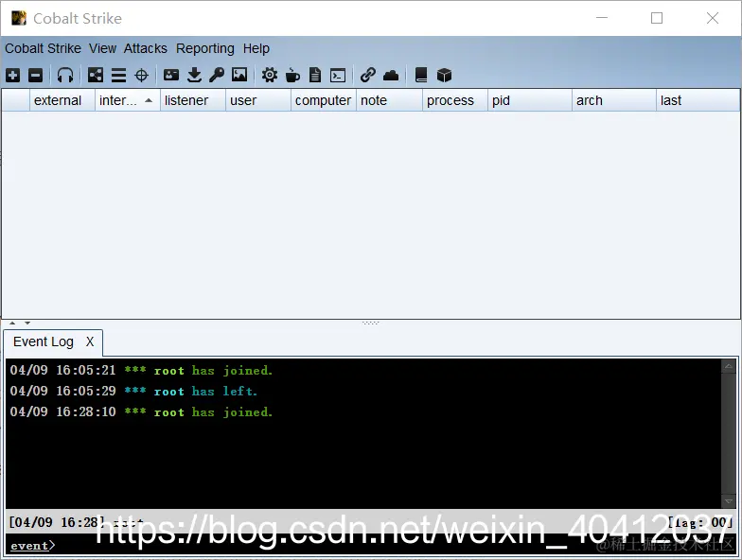Sort by the note column header
Screen dimensions: 742x560
(x=390, y=100)
